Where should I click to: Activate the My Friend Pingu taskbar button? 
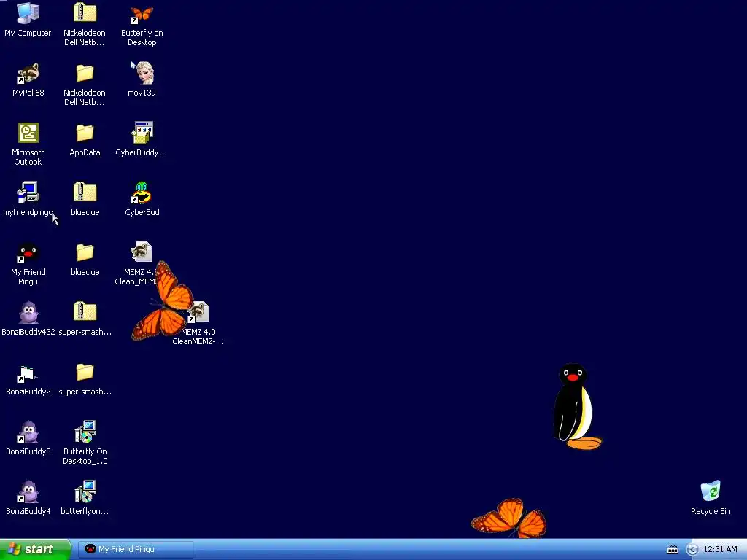(136, 550)
